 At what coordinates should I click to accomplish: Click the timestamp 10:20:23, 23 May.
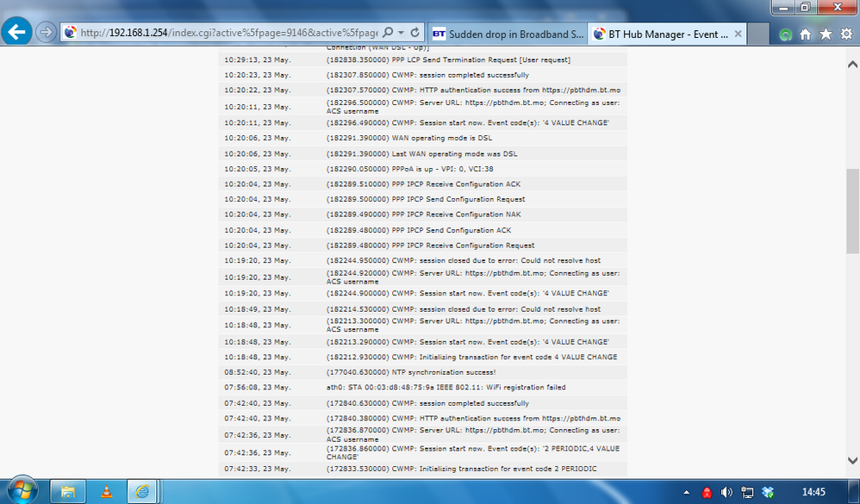click(x=258, y=75)
